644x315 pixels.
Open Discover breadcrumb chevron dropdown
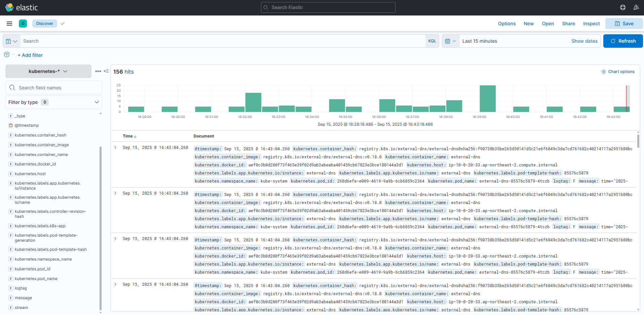[x=62, y=24]
